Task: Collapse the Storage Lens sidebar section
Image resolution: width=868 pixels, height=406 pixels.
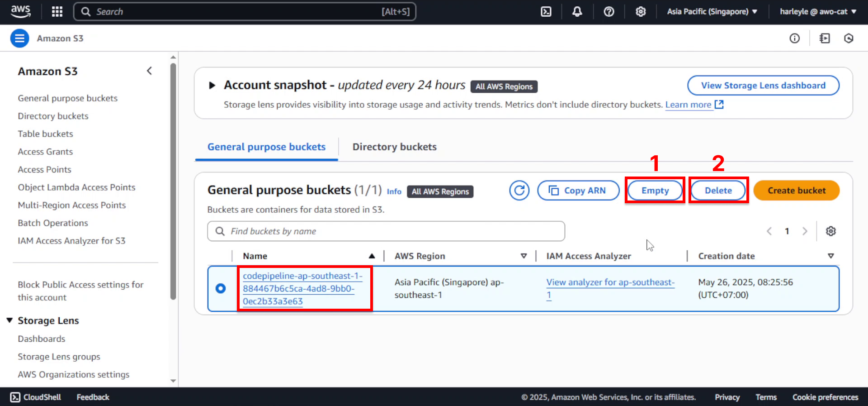Action: (x=9, y=320)
